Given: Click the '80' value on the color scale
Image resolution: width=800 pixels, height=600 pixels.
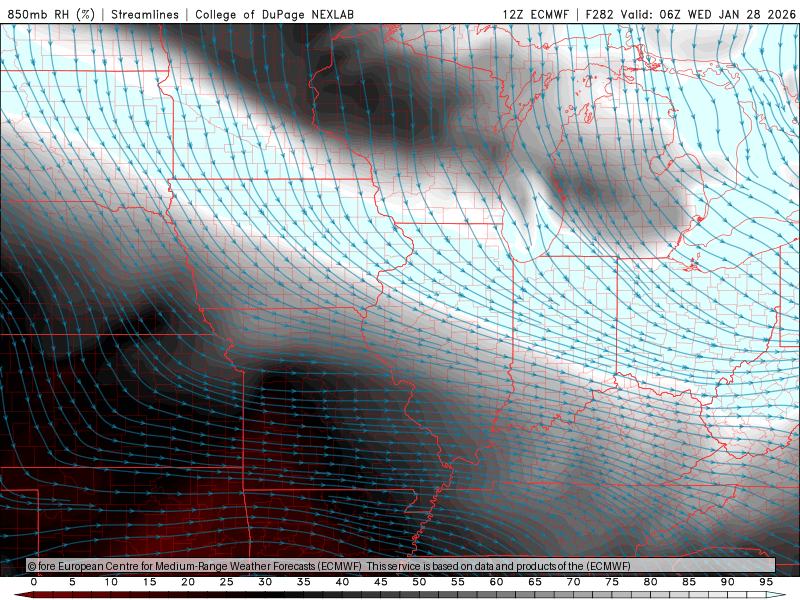Looking at the screenshot, I should coord(650,582).
